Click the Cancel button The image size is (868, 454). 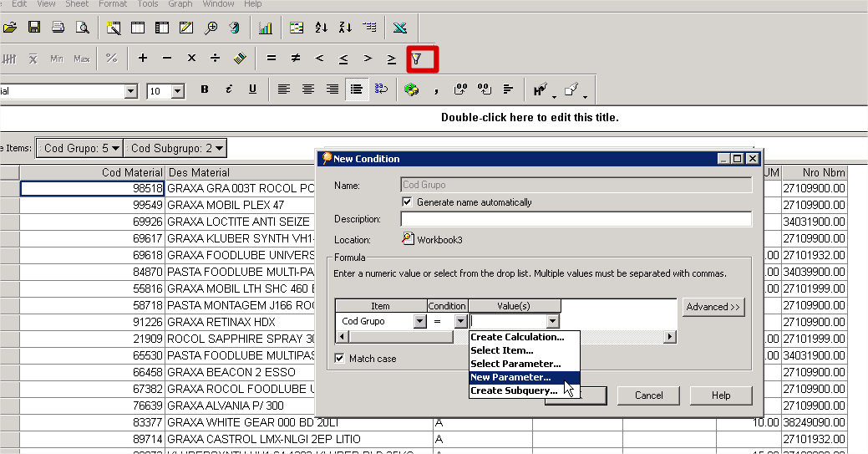(x=649, y=395)
